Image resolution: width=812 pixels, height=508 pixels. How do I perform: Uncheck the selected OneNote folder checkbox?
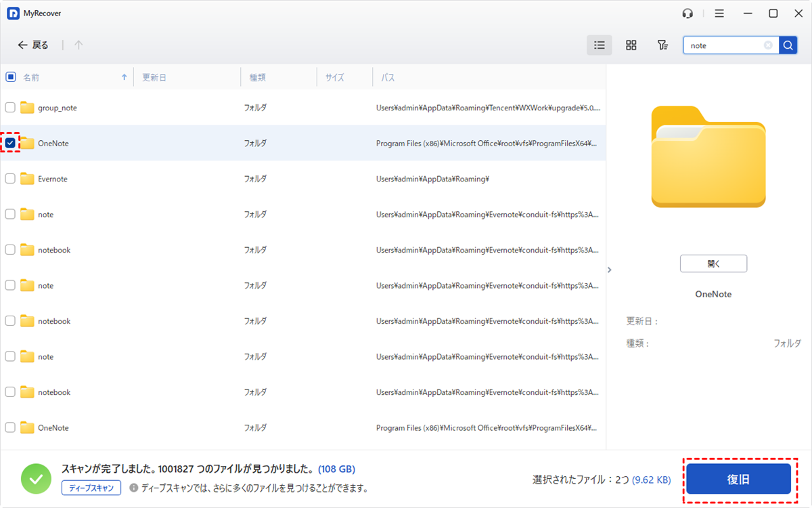pos(10,143)
